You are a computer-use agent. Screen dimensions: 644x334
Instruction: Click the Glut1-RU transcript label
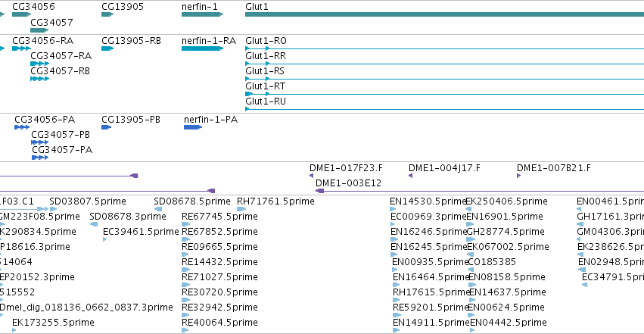coord(266,101)
